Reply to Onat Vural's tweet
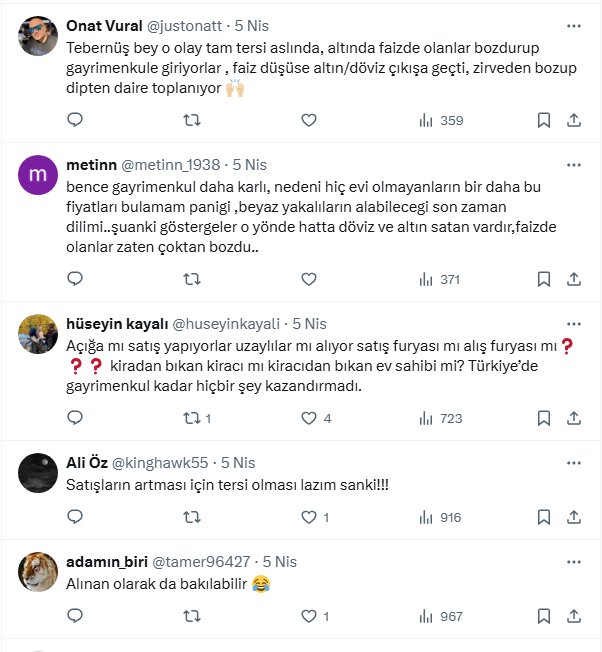The image size is (602, 652). click(x=75, y=121)
